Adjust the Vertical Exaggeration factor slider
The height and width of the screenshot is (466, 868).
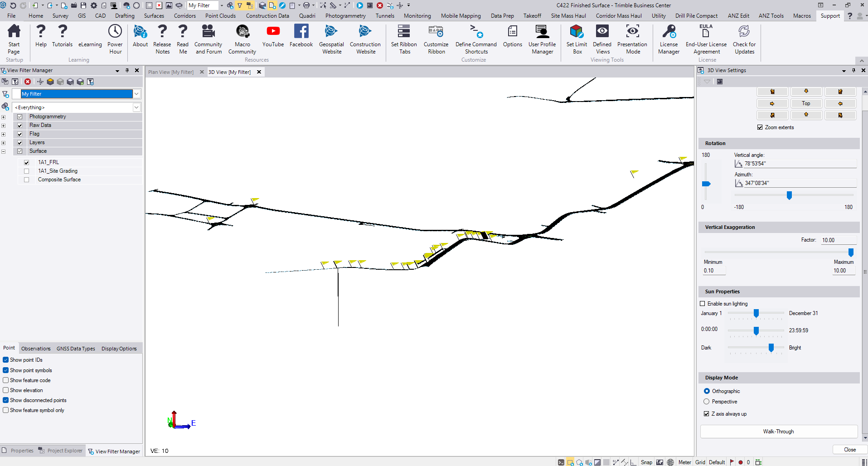(x=851, y=252)
